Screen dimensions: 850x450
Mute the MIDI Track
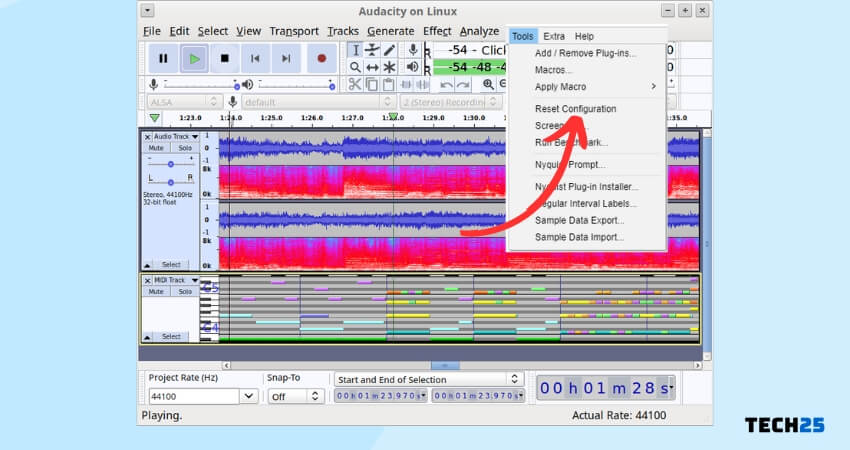156,291
